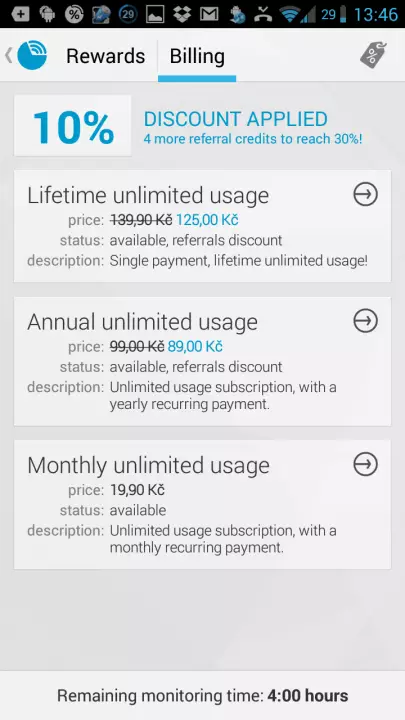Image resolution: width=405 pixels, height=720 pixels.
Task: Switch to the Rewards tab
Action: click(106, 56)
